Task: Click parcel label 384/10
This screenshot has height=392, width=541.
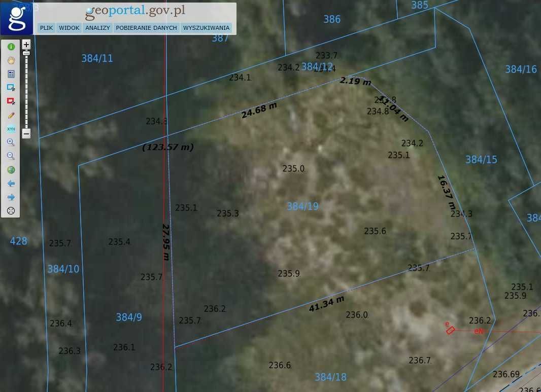Action: tap(63, 269)
